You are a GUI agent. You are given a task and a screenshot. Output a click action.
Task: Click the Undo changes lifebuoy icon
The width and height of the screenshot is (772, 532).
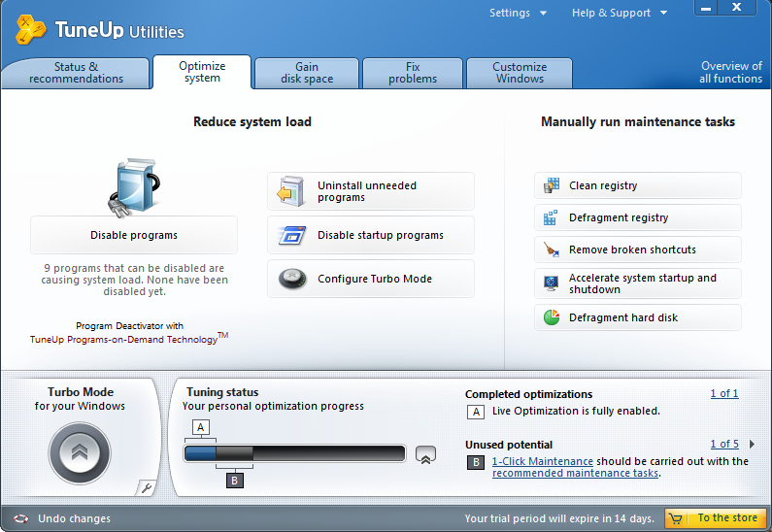coord(20,518)
